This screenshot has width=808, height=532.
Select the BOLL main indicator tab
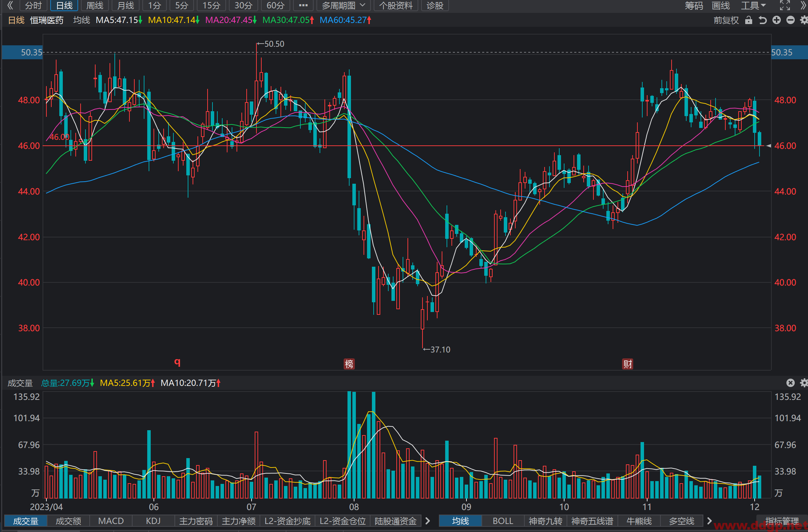(x=503, y=521)
